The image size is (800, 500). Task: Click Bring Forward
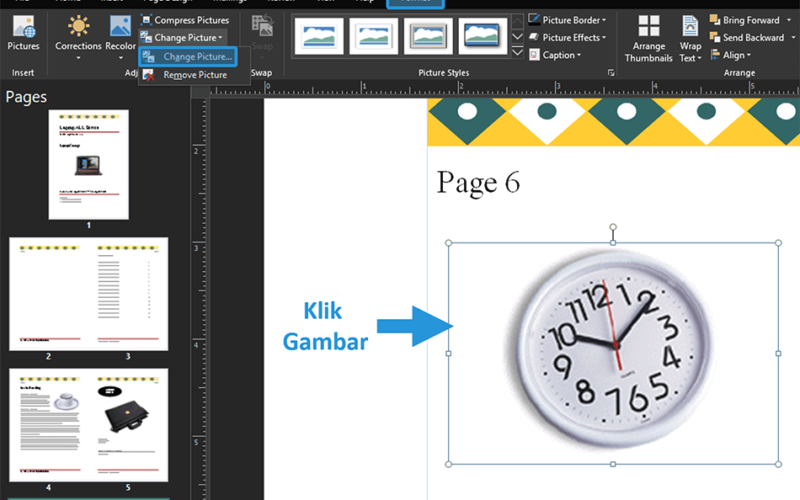[745, 20]
